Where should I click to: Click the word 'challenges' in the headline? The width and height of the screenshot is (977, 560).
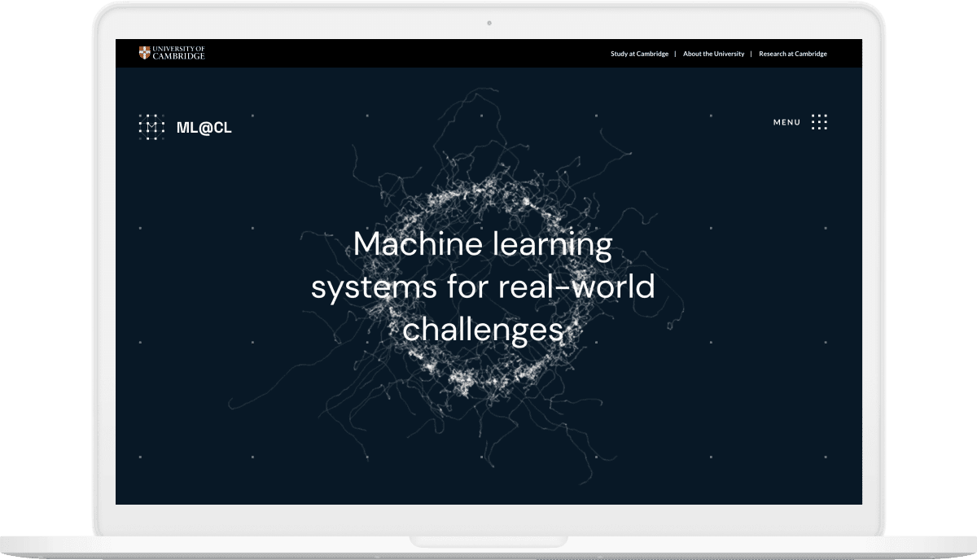pos(482,330)
